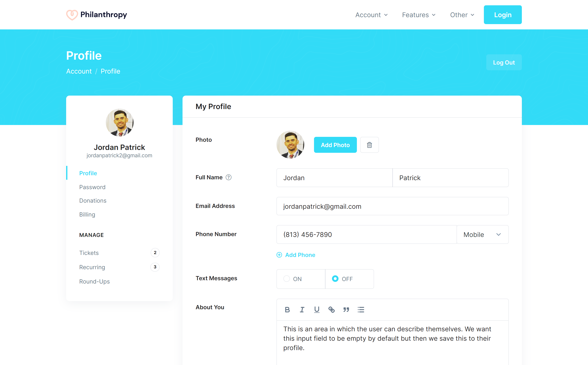Open Recurring in the Manage section

92,267
